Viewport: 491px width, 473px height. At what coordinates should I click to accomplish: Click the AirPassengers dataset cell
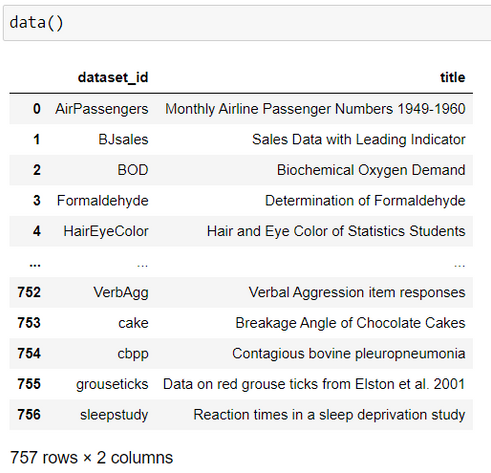point(102,109)
